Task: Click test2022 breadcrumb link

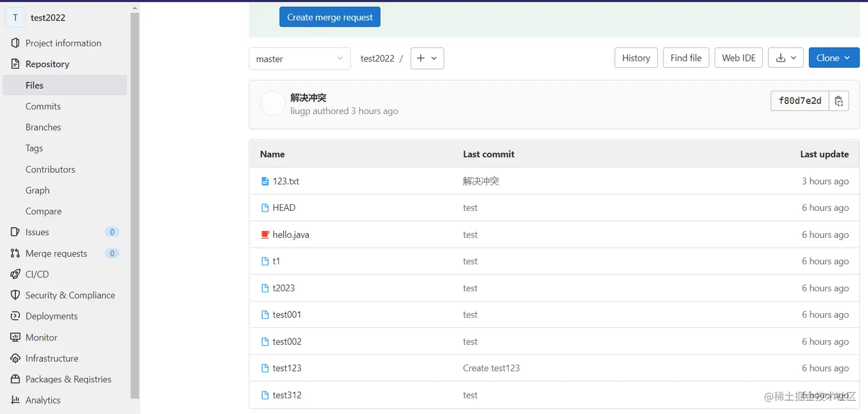Action: pyautogui.click(x=377, y=58)
